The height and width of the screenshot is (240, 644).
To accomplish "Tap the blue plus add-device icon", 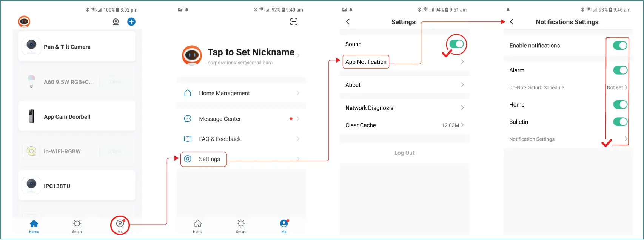I will (131, 22).
